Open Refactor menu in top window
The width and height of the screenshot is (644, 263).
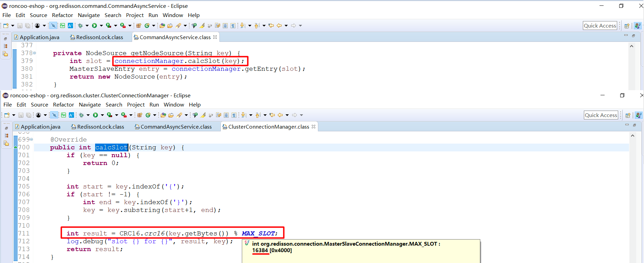[x=62, y=15]
